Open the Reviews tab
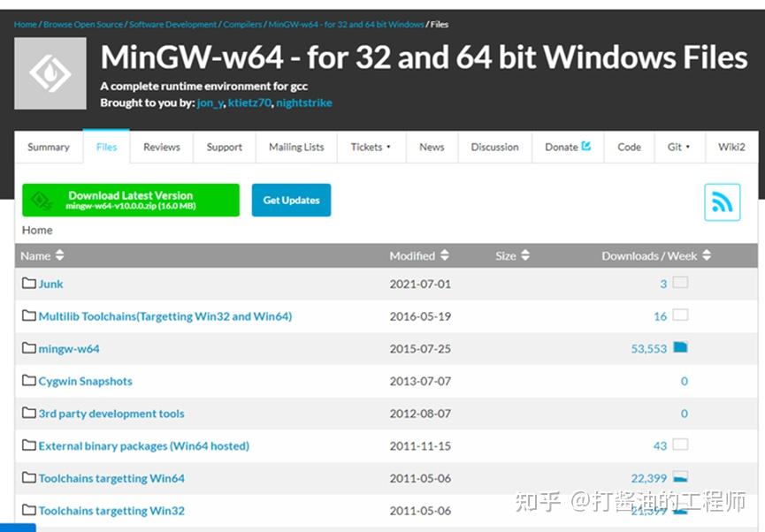Screen dimensions: 765x532 161,147
